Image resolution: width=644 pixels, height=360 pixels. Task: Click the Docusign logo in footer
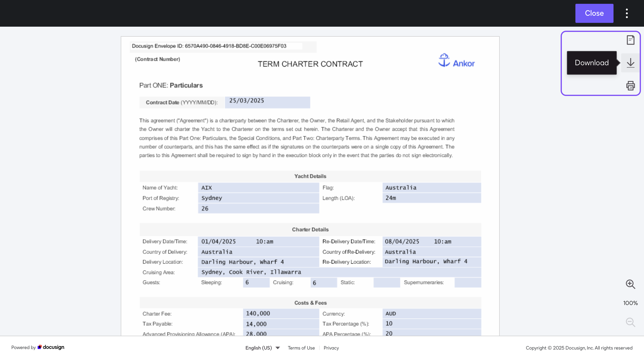coord(51,347)
